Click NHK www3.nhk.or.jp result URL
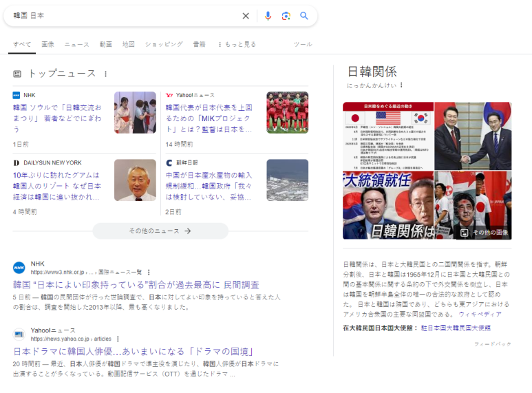Image resolution: width=532 pixels, height=393 pixels. click(x=86, y=272)
